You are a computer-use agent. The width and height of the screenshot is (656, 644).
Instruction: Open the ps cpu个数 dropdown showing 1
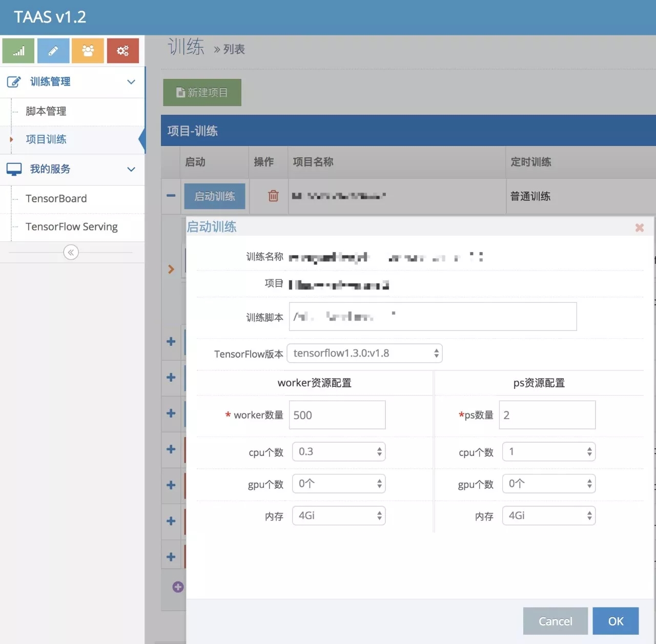click(x=548, y=451)
